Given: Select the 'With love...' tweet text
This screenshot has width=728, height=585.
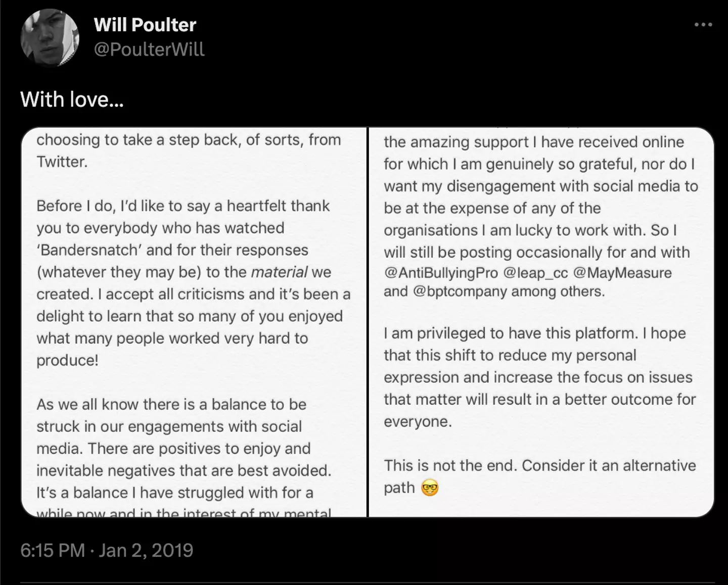Looking at the screenshot, I should click(x=71, y=100).
